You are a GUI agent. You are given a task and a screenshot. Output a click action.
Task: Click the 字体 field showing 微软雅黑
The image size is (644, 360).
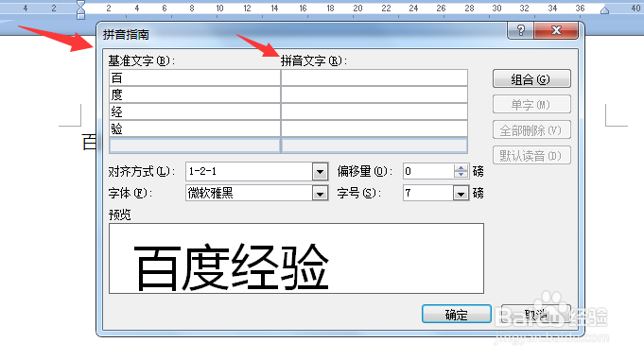pyautogui.click(x=249, y=193)
